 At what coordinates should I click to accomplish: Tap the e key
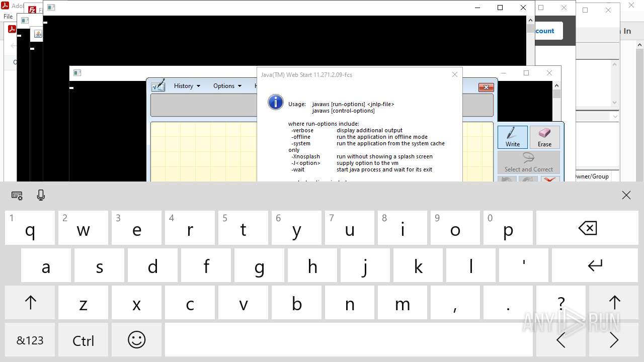[136, 228]
